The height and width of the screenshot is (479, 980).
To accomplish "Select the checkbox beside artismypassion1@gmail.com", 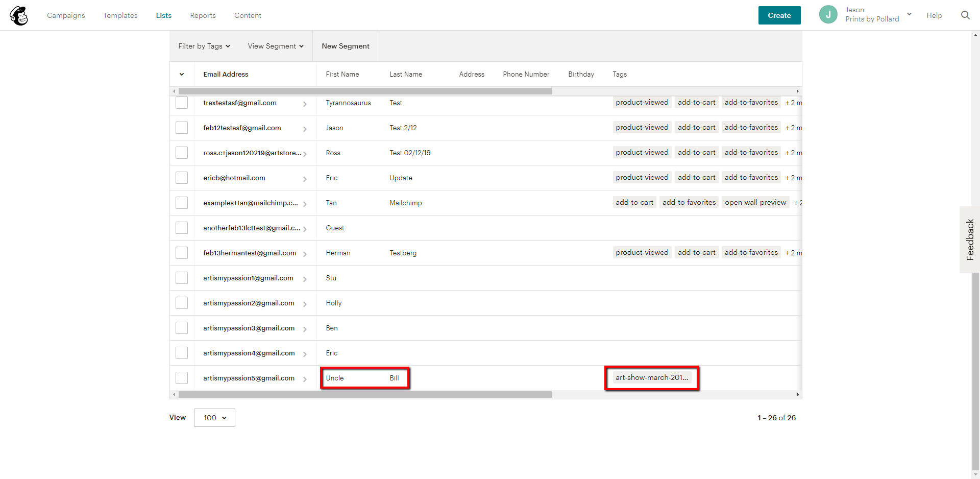I will [182, 278].
